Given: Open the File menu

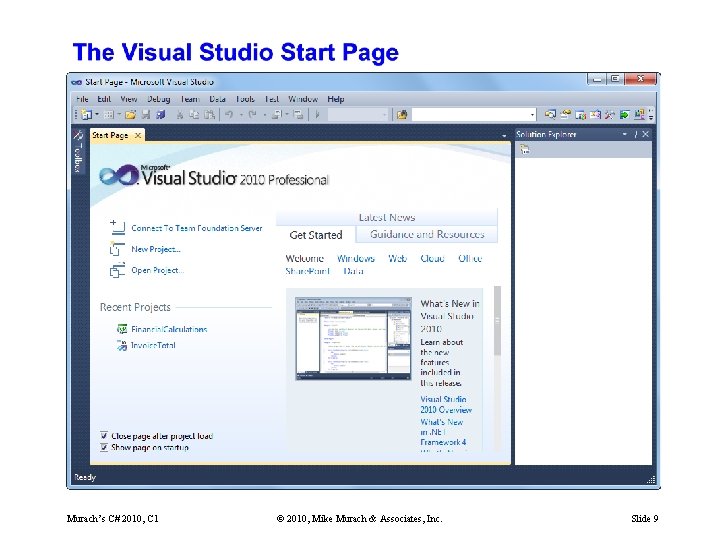Looking at the screenshot, I should [82, 99].
